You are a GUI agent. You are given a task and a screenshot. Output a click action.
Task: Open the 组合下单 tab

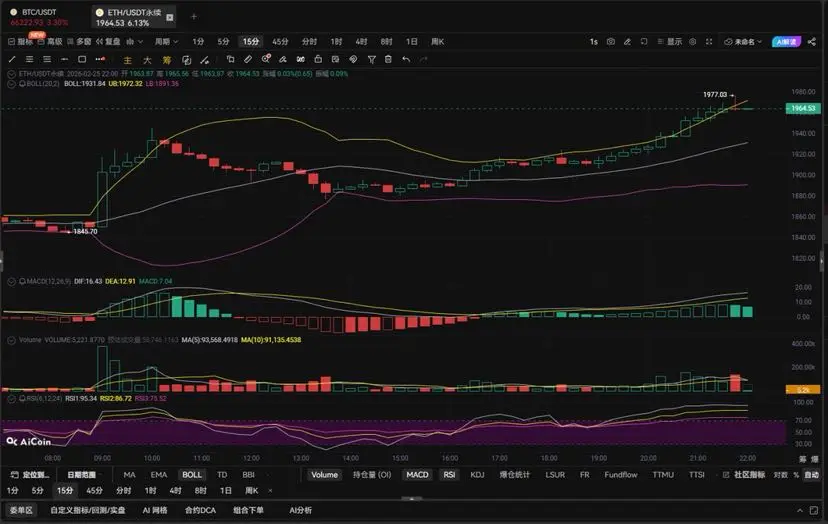(248, 510)
